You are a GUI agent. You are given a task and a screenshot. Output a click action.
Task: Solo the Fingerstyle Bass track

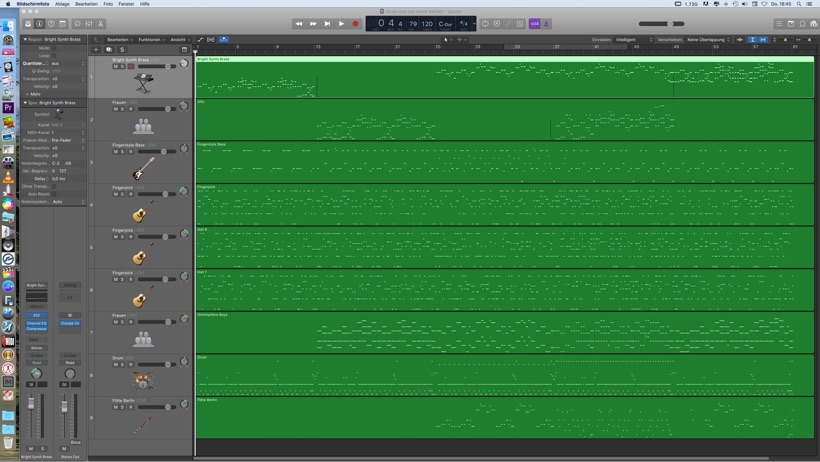pyautogui.click(x=122, y=152)
